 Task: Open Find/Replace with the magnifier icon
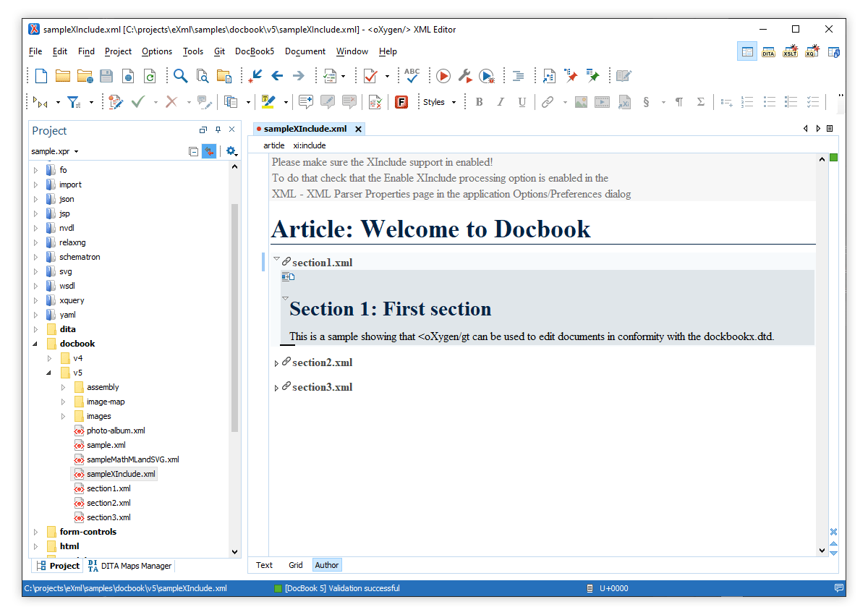(x=180, y=76)
